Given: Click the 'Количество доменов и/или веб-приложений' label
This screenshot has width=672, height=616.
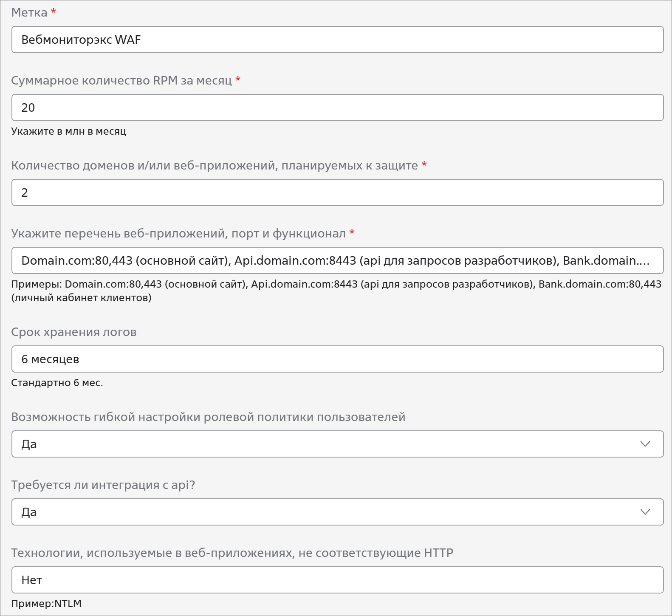Looking at the screenshot, I should [215, 166].
